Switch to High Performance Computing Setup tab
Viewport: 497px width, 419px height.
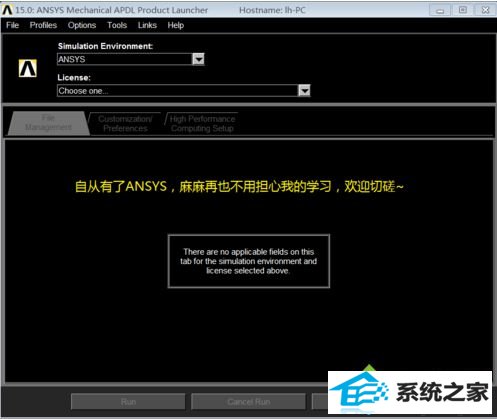[202, 124]
